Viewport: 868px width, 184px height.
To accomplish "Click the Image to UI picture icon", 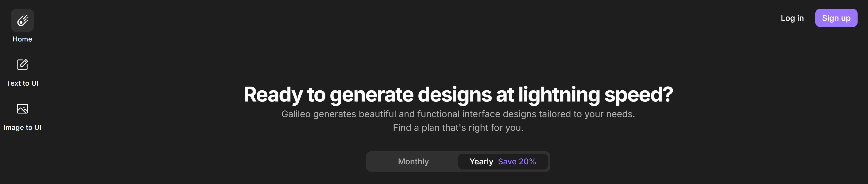I will 22,109.
